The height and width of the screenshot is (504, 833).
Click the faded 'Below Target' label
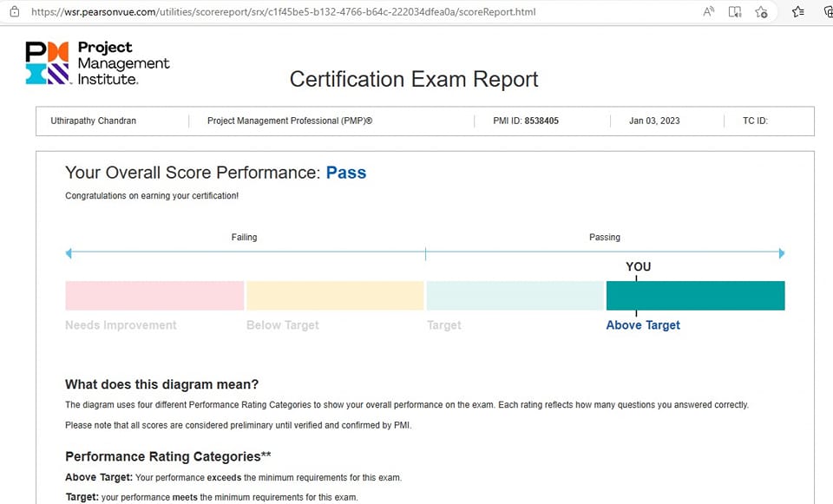[283, 325]
